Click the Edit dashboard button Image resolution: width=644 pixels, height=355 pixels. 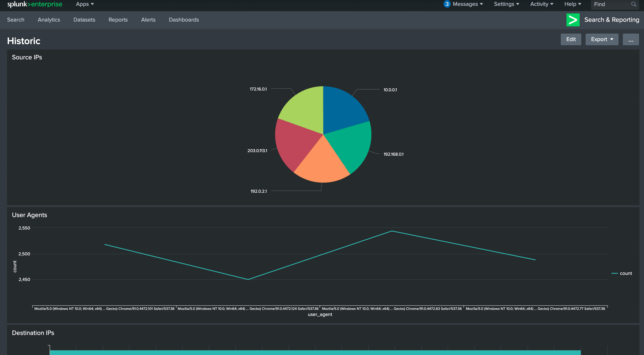point(571,40)
